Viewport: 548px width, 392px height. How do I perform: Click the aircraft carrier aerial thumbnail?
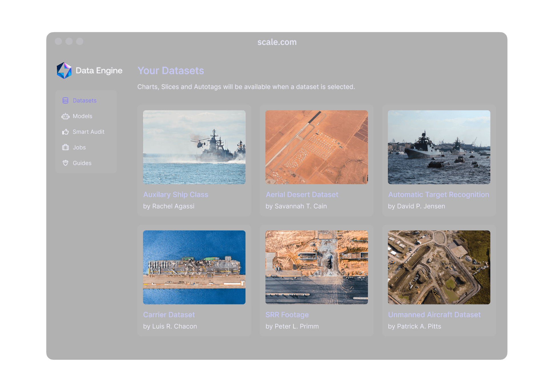pos(194,267)
